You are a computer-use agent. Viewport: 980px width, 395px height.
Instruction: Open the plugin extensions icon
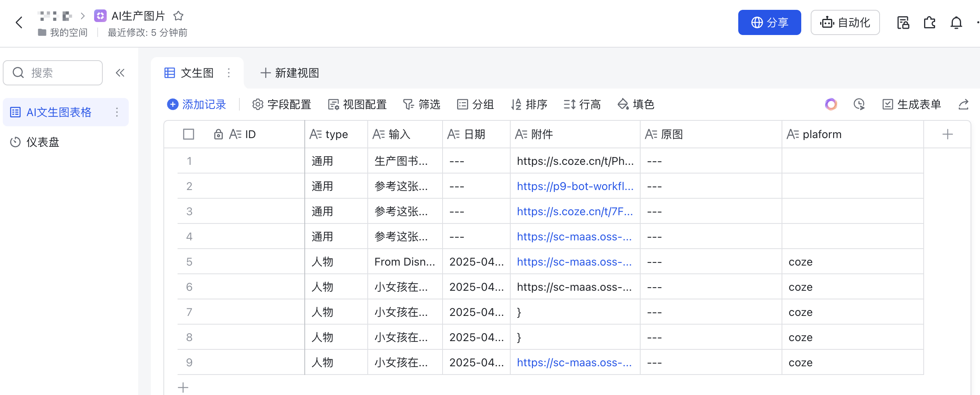(930, 22)
